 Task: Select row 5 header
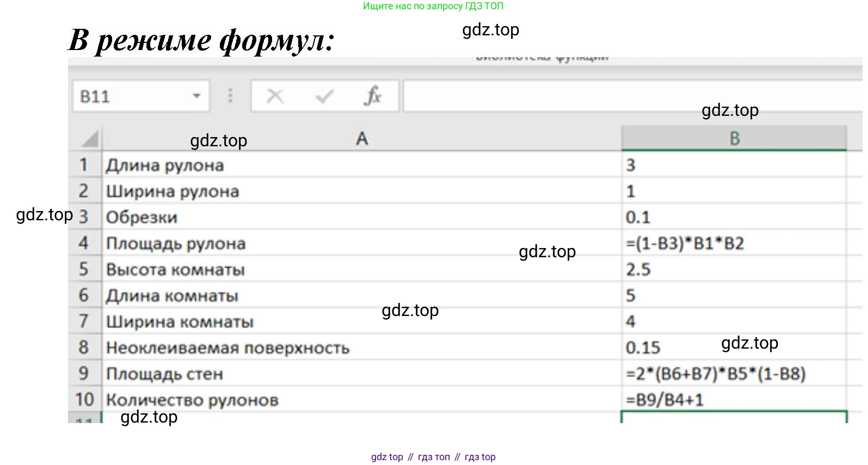click(84, 269)
